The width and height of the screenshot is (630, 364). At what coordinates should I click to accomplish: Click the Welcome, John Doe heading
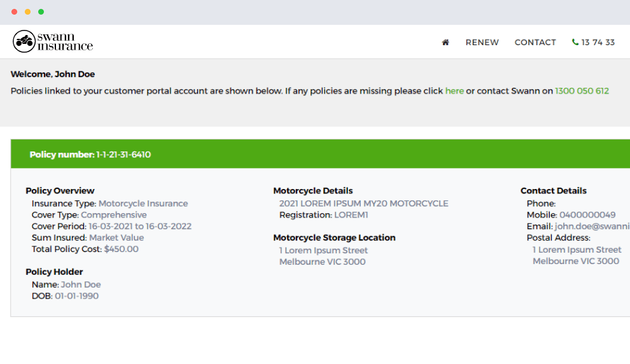coord(53,74)
